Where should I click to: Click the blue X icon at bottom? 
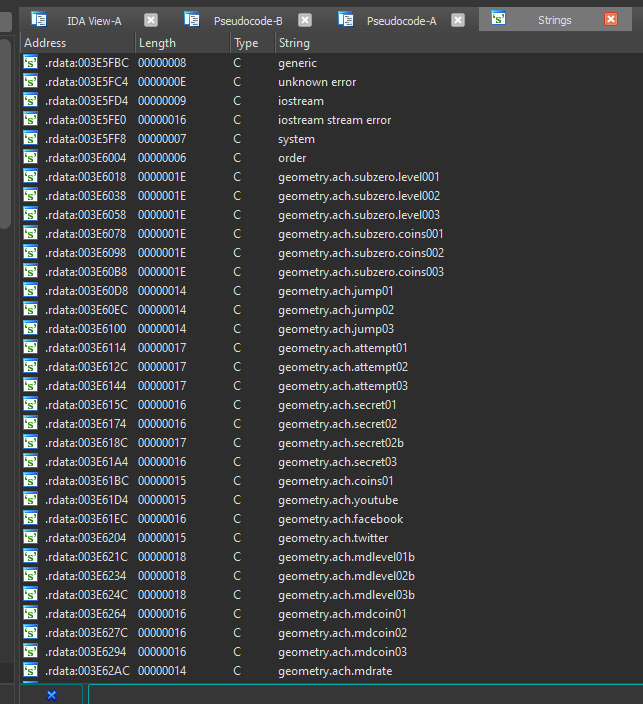point(51,695)
